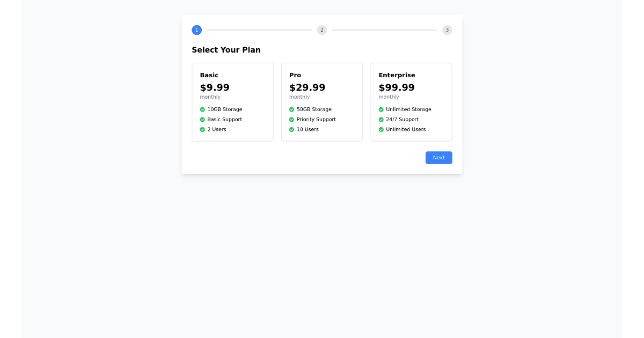
Task: Click the check icon beside Unlimited Storage
Action: tap(380, 109)
